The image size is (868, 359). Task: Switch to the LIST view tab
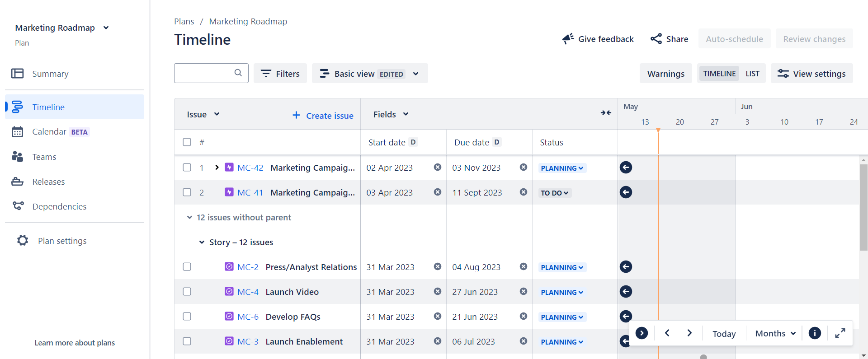click(752, 74)
